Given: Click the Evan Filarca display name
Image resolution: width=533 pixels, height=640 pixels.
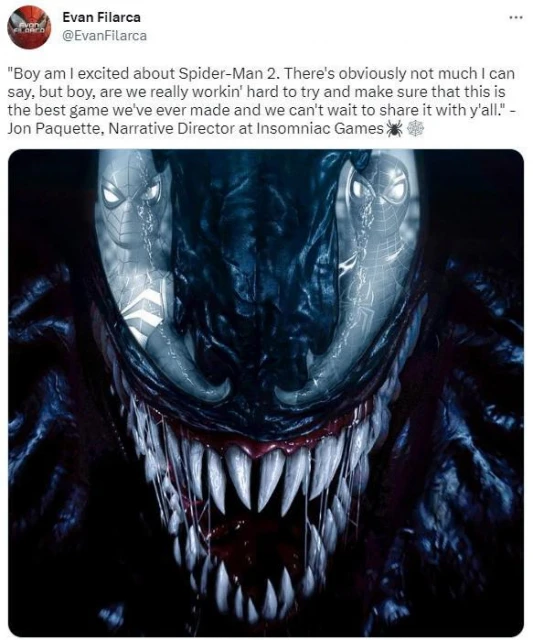Looking at the screenshot, I should point(101,17).
